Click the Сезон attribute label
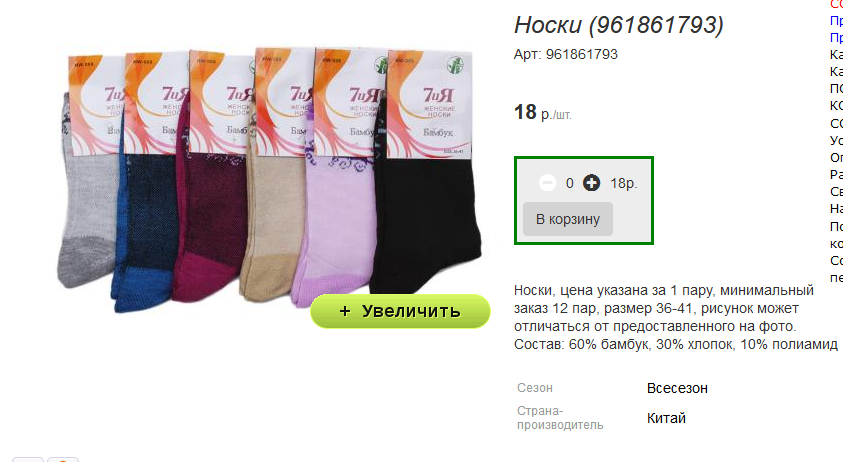This screenshot has height=462, width=843. tap(535, 388)
